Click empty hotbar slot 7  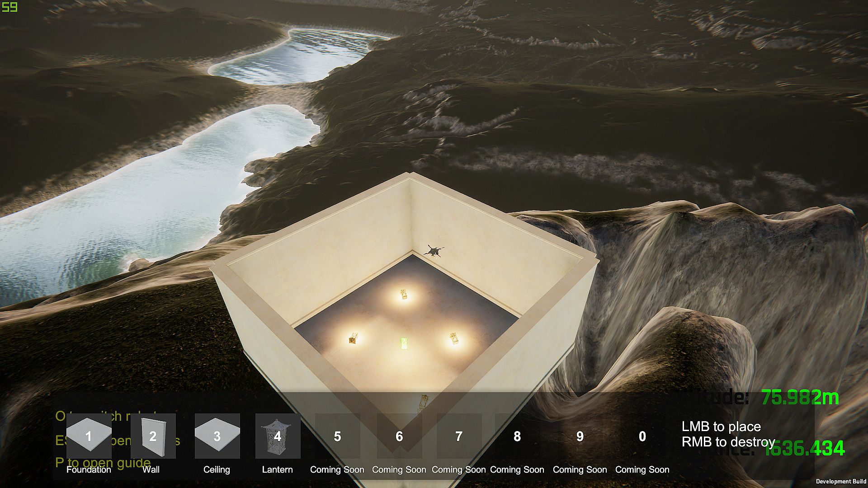coord(459,436)
